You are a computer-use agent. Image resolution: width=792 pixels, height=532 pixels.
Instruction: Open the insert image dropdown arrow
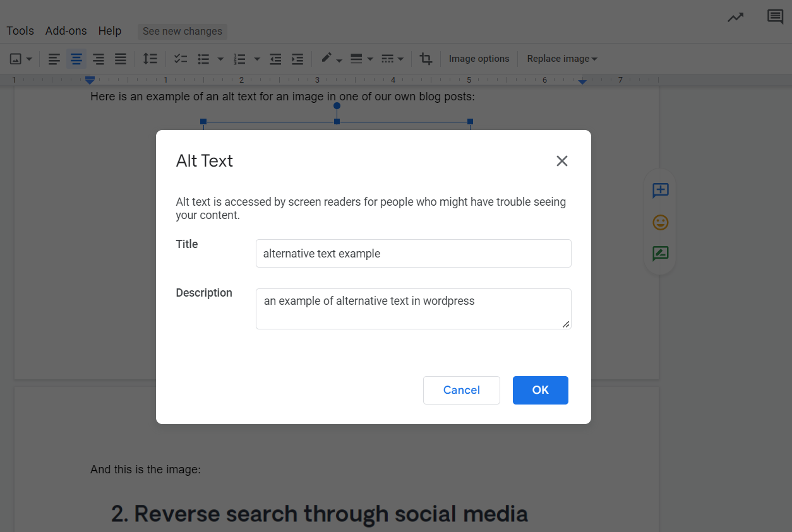29,59
